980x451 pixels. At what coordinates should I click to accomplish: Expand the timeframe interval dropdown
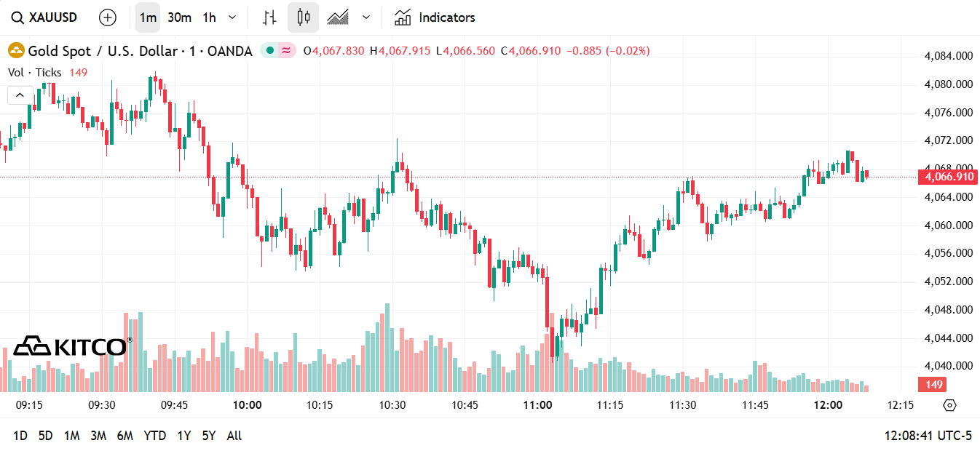point(232,17)
